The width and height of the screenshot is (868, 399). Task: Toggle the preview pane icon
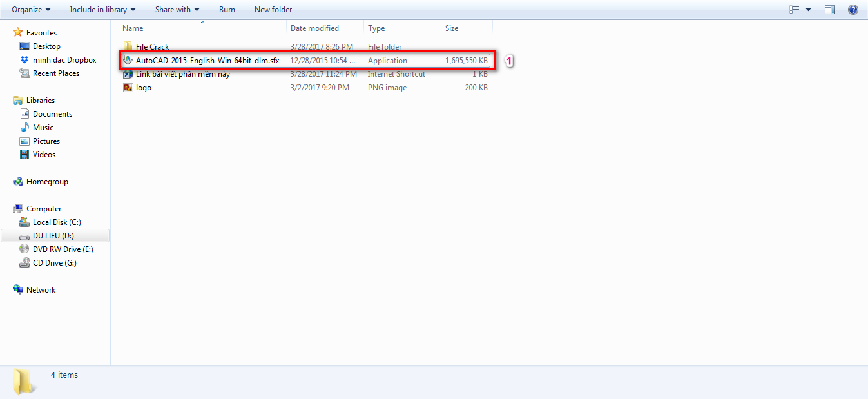click(830, 10)
